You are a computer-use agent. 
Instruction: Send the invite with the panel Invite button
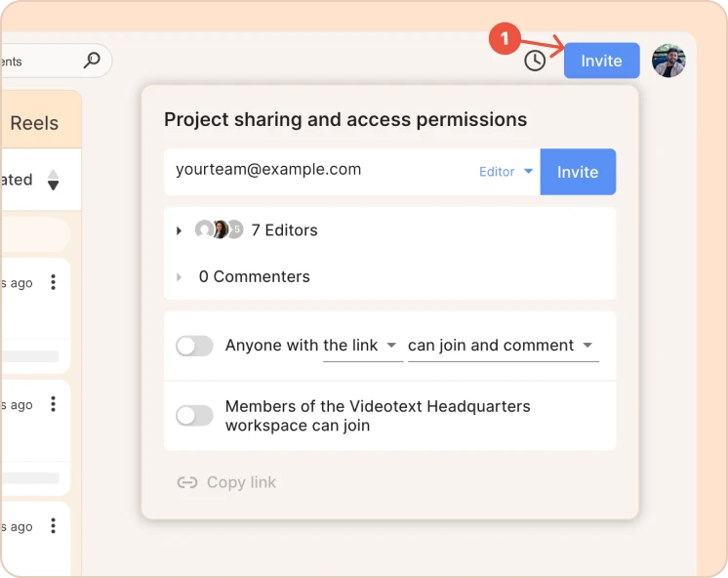click(578, 172)
